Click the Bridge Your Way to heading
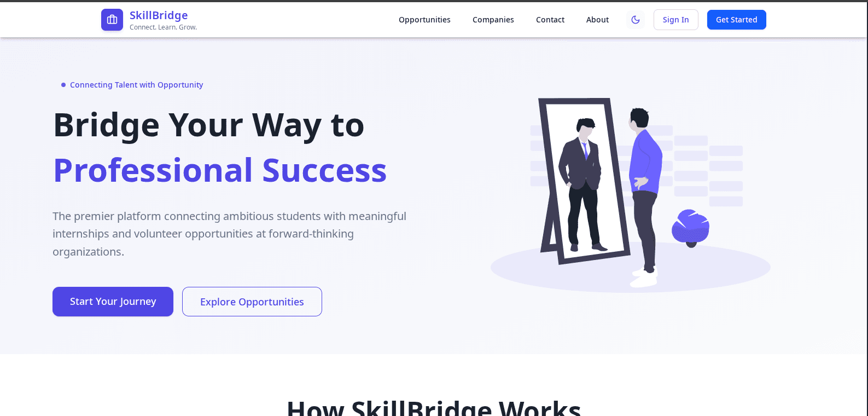 (209, 125)
